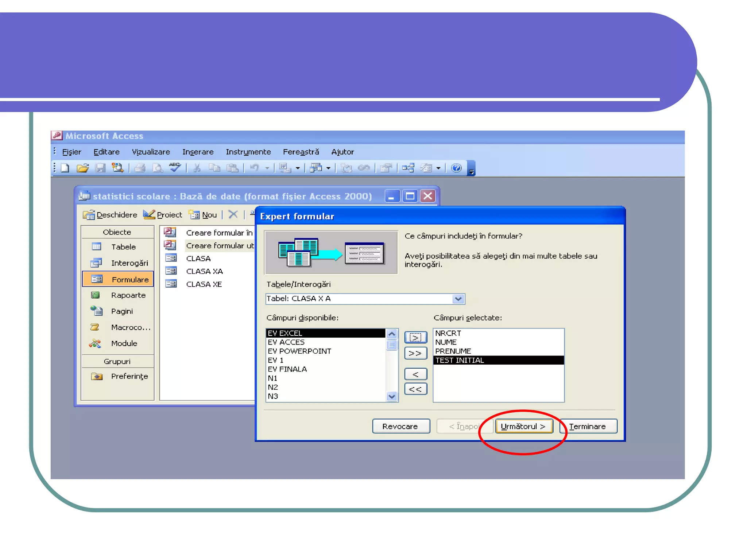Select the EV POWERPOINT field in list
This screenshot has width=747, height=560.
click(x=299, y=351)
